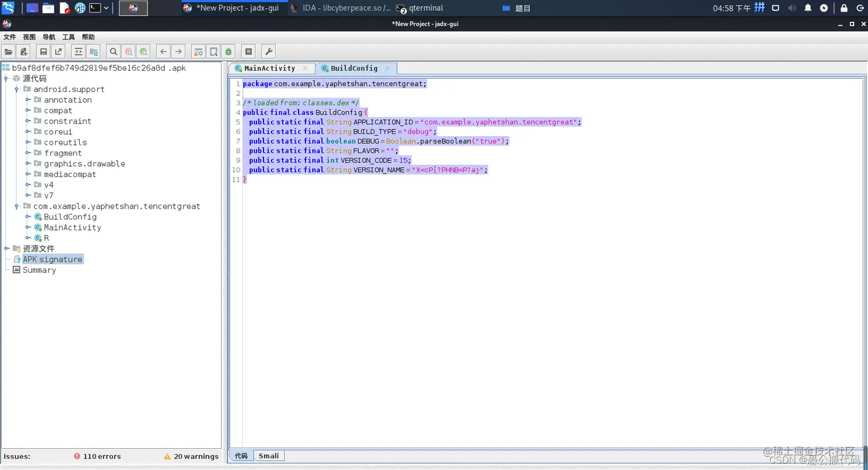Click the 110 errors indicator

coord(97,456)
